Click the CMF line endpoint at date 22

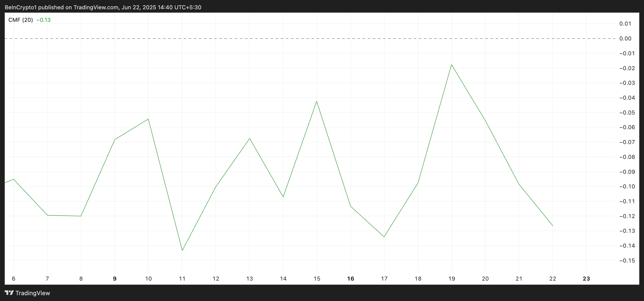tap(552, 226)
